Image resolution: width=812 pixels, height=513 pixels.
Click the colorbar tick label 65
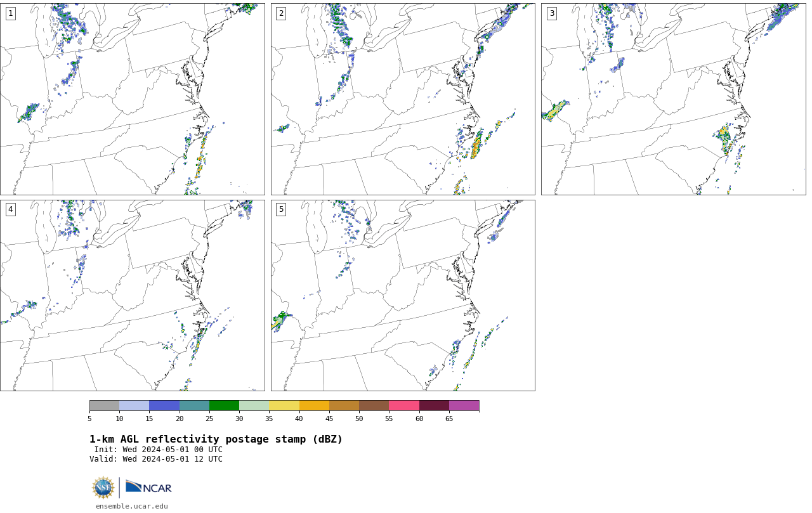click(x=449, y=419)
